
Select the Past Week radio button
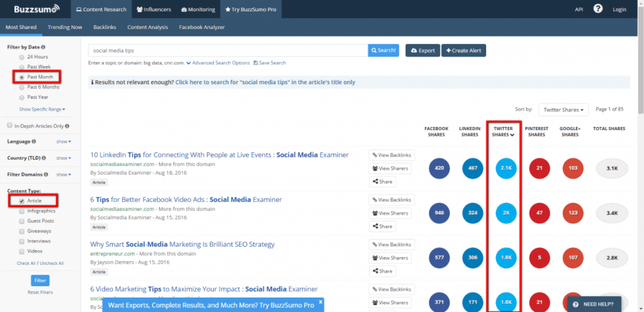[22, 67]
